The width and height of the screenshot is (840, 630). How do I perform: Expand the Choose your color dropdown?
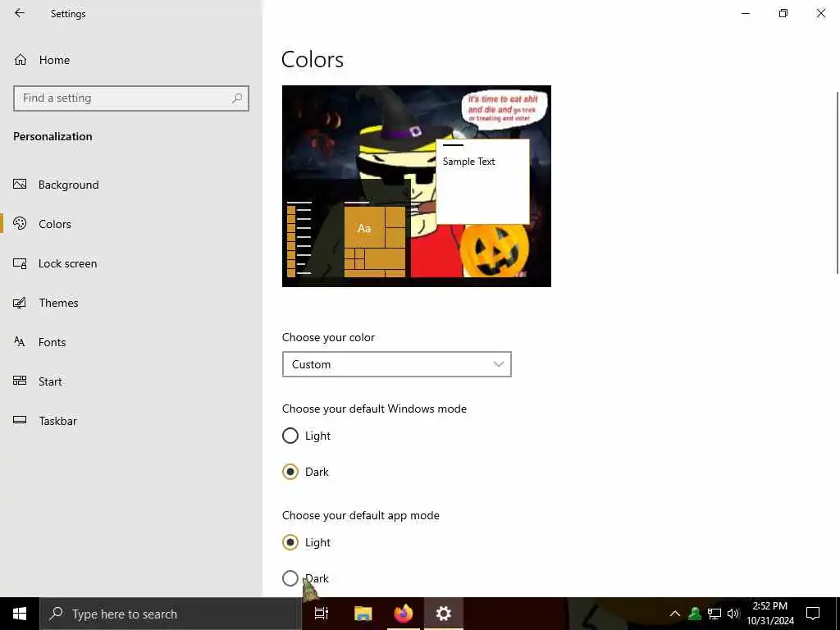point(397,364)
